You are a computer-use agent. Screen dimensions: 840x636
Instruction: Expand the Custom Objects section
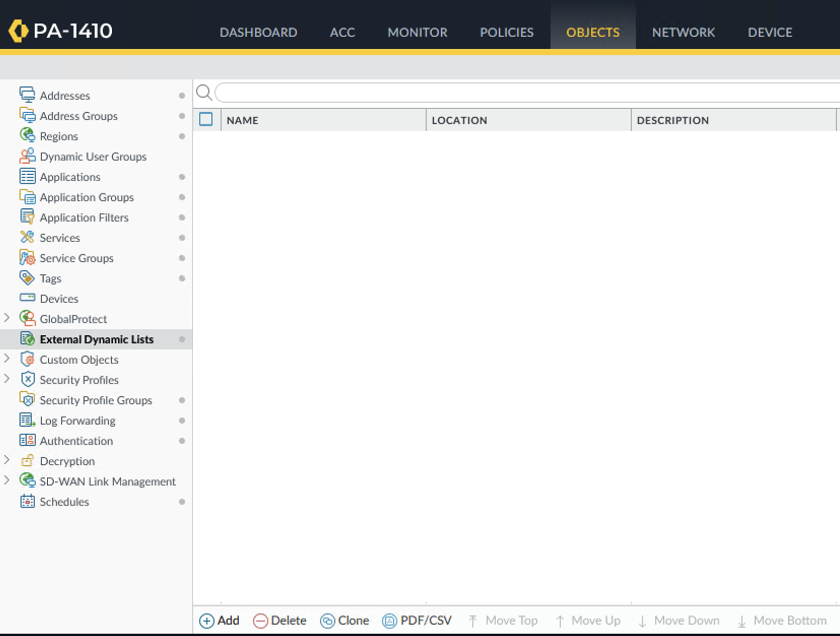(7, 359)
